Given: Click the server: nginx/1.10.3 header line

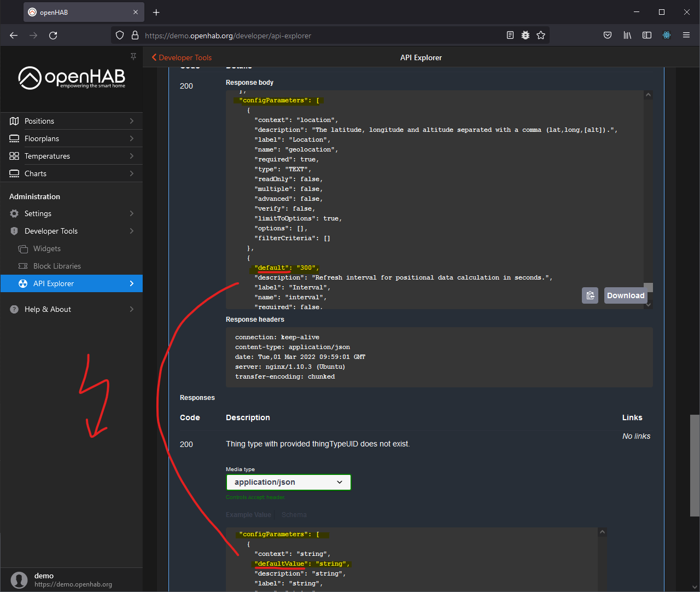Looking at the screenshot, I should pyautogui.click(x=290, y=367).
